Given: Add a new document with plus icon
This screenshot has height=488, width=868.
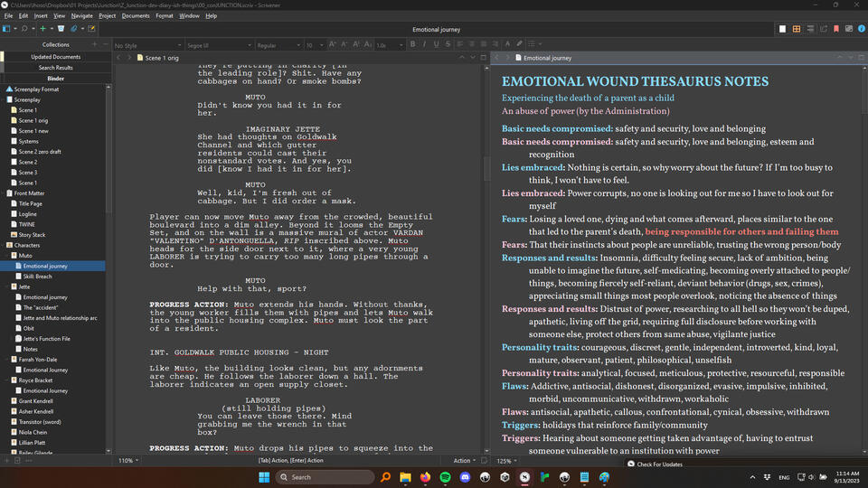Looking at the screenshot, I should [x=42, y=29].
